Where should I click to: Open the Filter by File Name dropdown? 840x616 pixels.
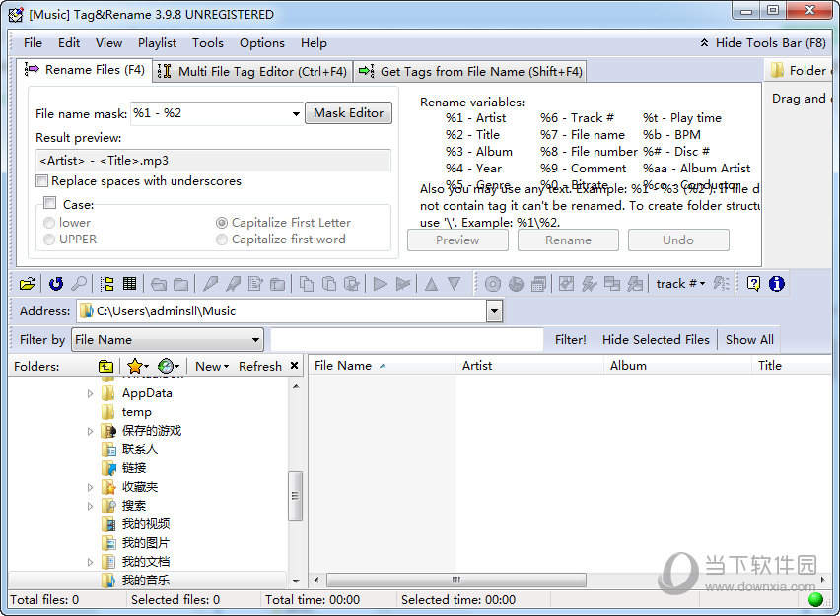pyautogui.click(x=255, y=340)
